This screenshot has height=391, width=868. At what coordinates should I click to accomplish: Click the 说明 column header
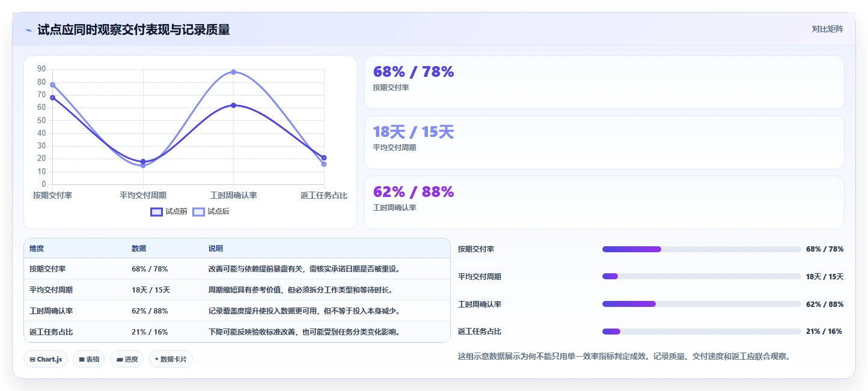pos(216,249)
